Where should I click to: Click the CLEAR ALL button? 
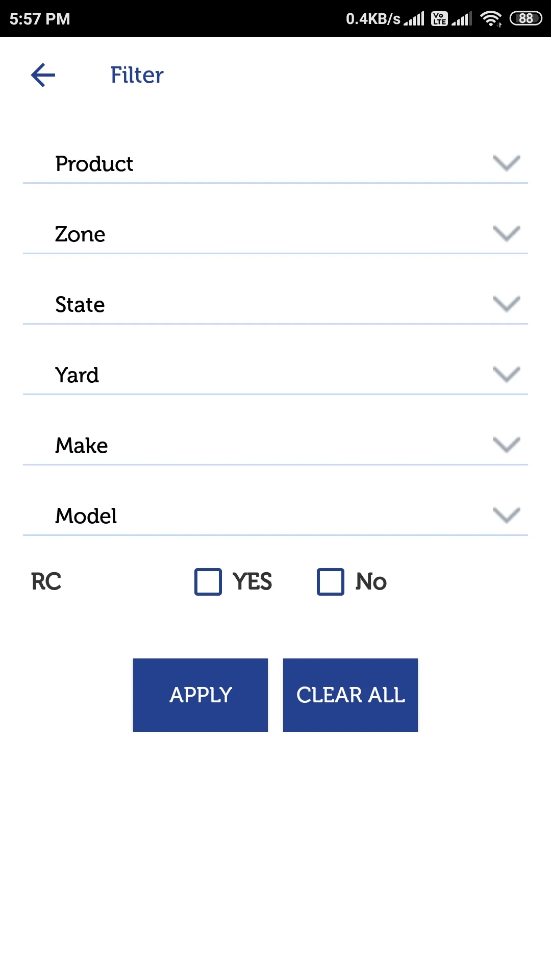coord(350,695)
